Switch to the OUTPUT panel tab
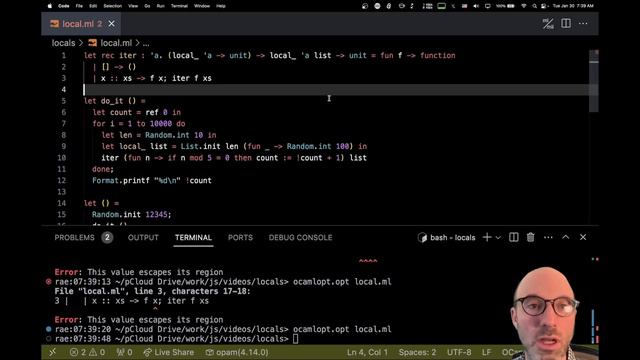The width and height of the screenshot is (640, 360). [143, 238]
